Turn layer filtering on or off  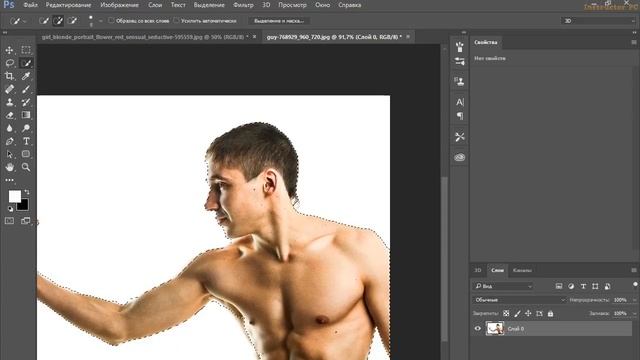tap(635, 284)
